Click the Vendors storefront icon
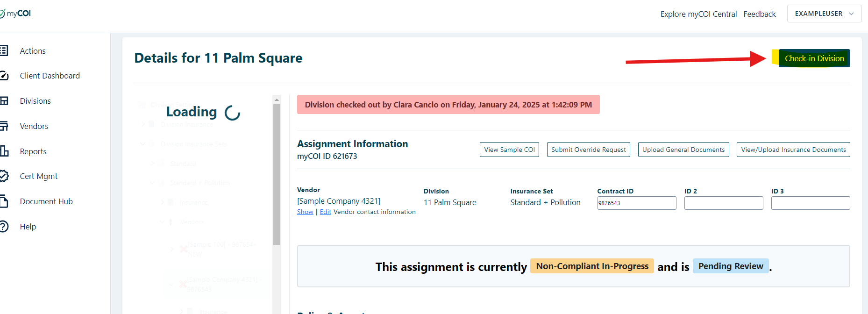 (x=4, y=126)
